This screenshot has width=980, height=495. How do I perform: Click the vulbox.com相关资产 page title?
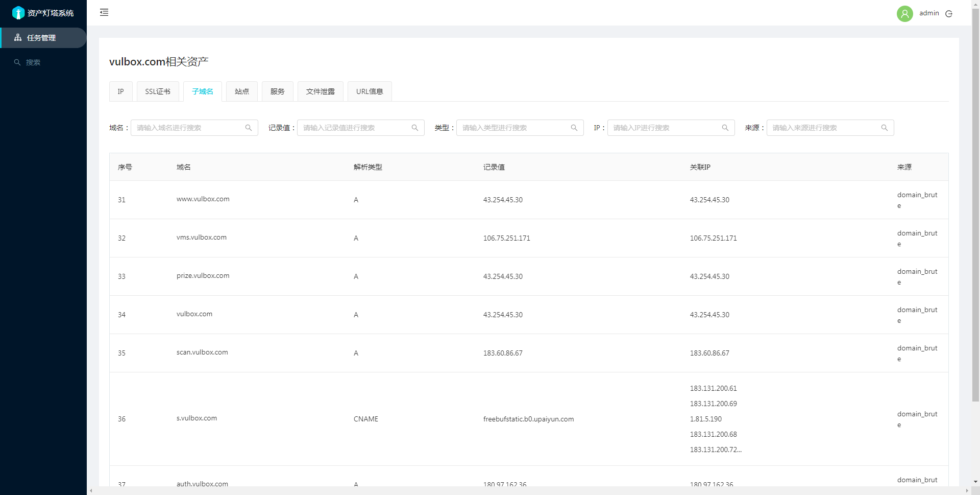tap(159, 62)
